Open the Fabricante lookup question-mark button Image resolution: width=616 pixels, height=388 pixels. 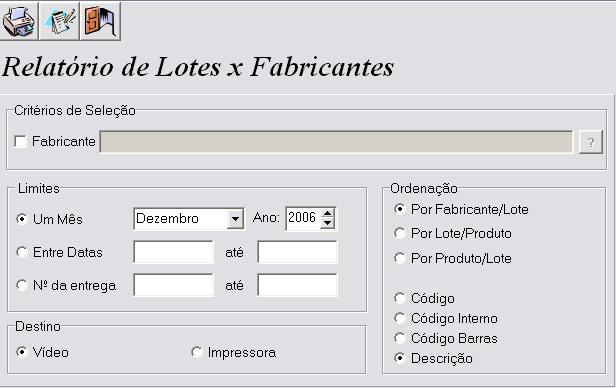click(x=590, y=142)
